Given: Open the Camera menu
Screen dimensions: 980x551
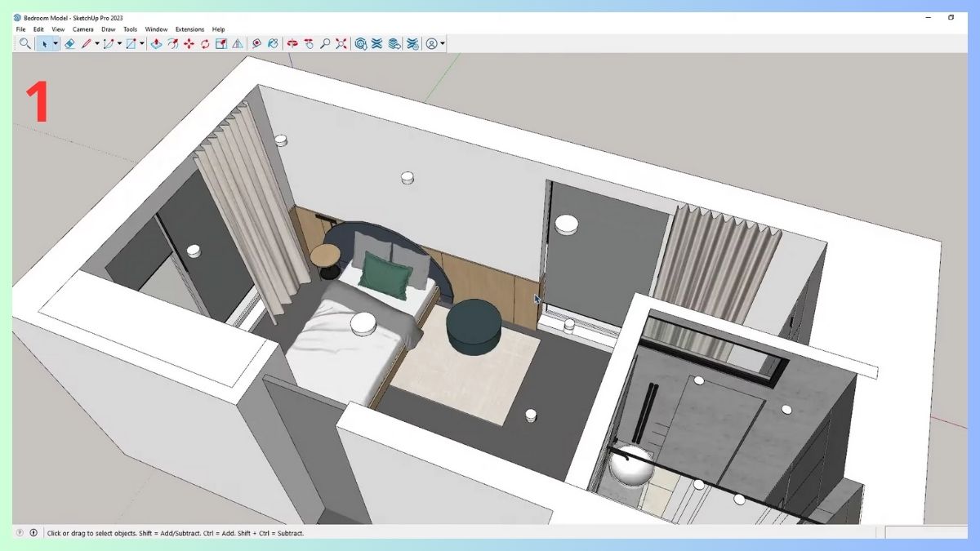Looking at the screenshot, I should (x=83, y=29).
